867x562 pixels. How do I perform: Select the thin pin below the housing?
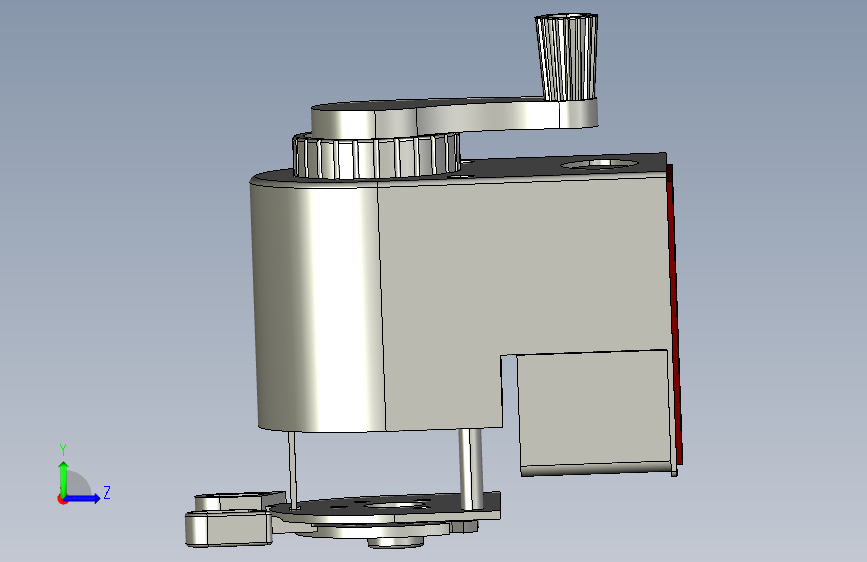coord(292,469)
